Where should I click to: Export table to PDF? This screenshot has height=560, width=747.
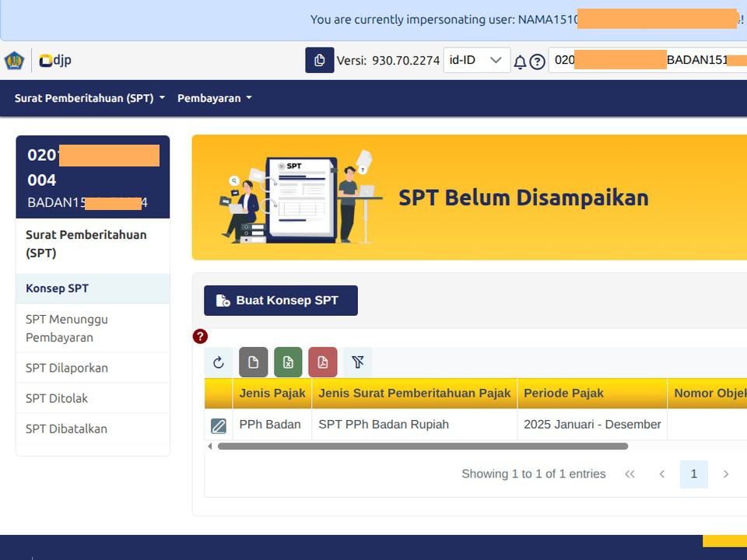click(x=323, y=362)
